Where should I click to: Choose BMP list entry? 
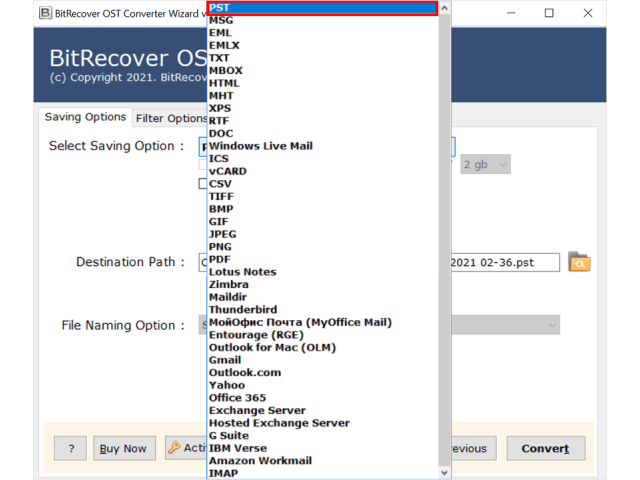pos(322,209)
